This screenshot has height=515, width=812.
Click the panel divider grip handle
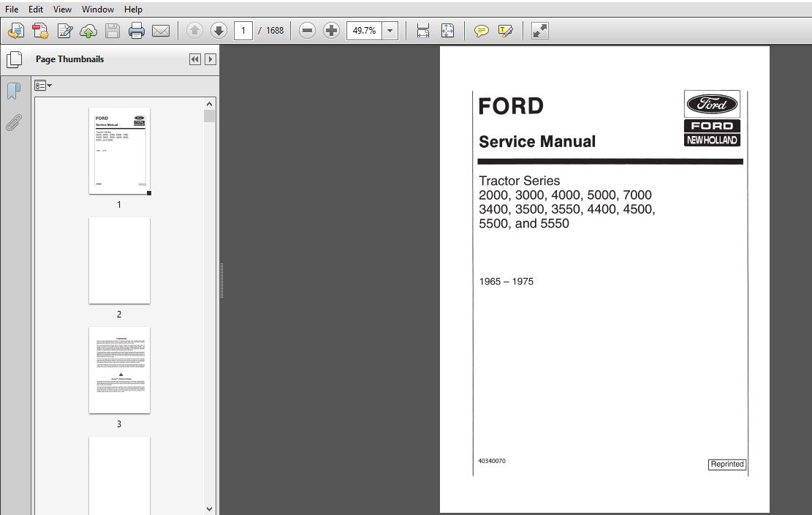[221, 280]
